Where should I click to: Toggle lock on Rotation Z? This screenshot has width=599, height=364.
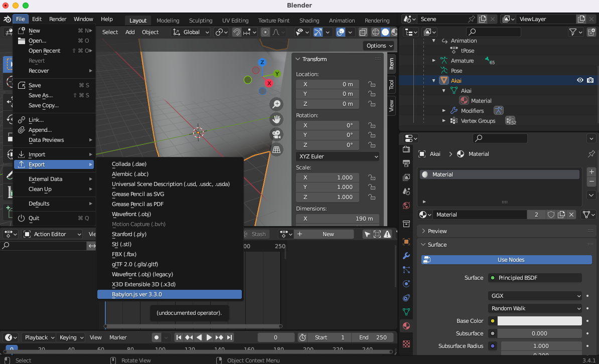371,145
